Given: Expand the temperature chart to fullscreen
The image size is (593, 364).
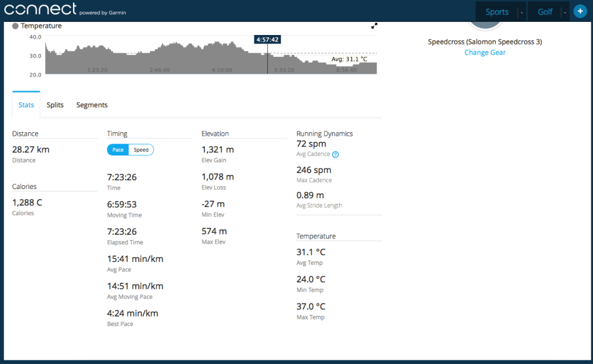Looking at the screenshot, I should pyautogui.click(x=374, y=26).
